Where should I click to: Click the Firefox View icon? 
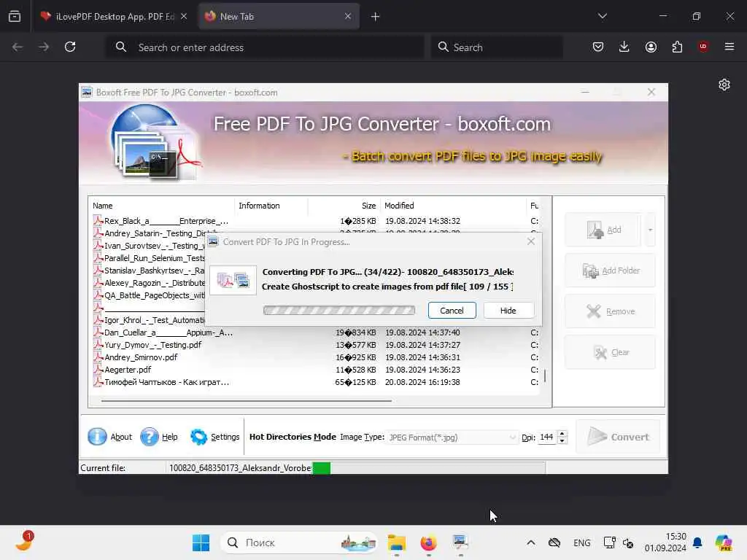tap(15, 17)
